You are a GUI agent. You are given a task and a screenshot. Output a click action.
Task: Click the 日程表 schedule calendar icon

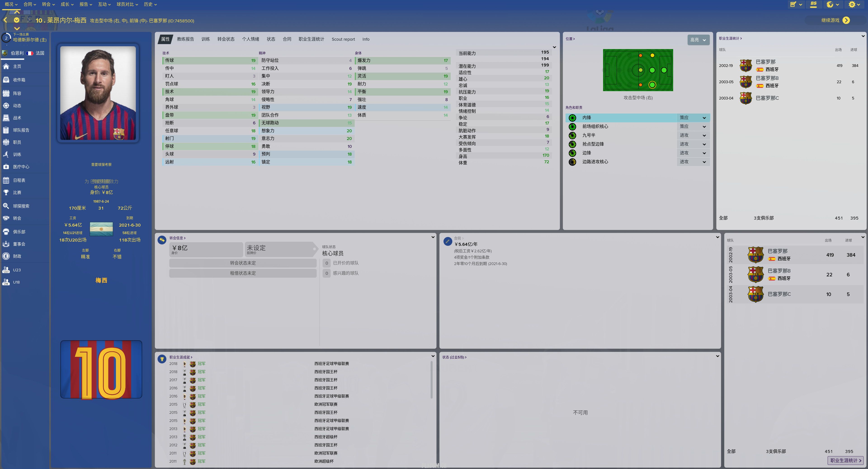(x=6, y=180)
